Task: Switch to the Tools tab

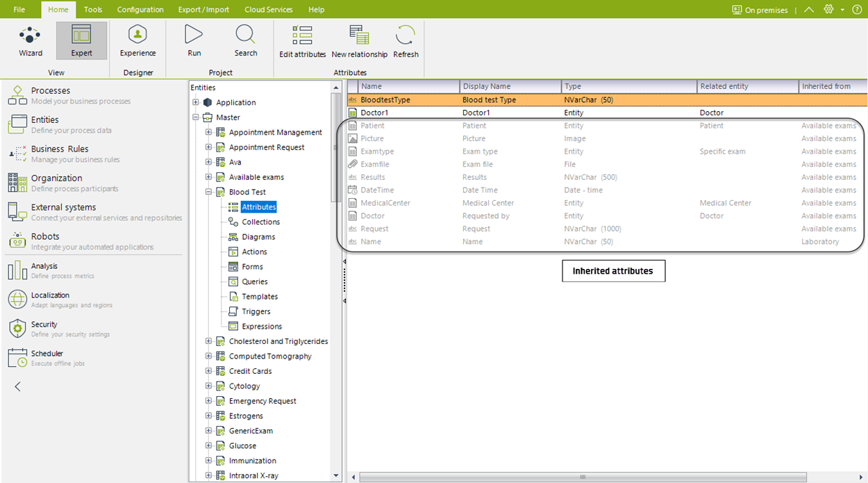Action: point(93,10)
